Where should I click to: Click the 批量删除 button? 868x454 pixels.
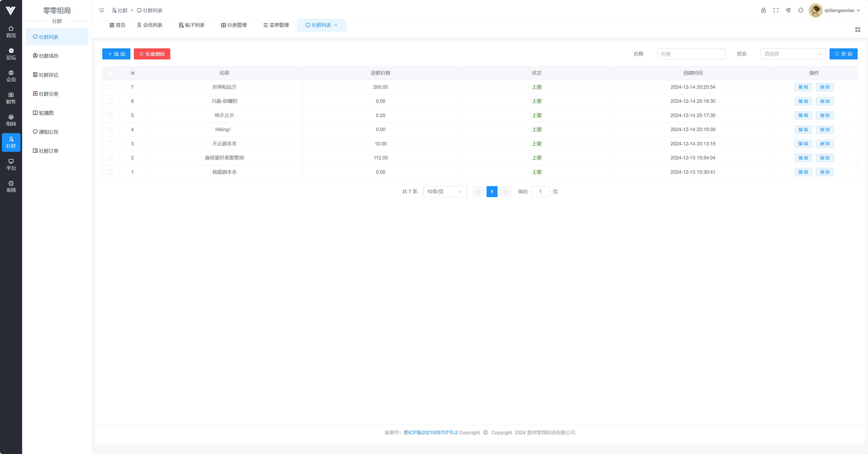click(152, 54)
